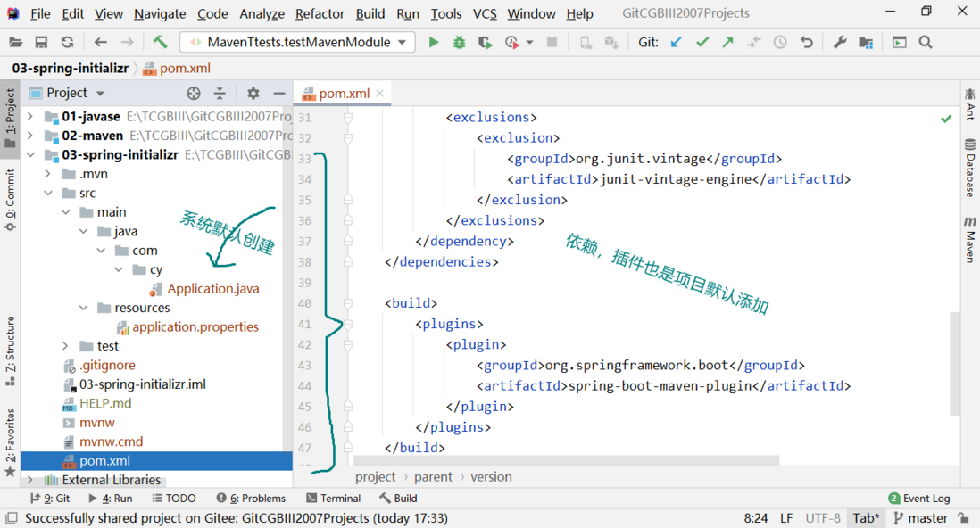Rollback changes with the undo icon
Screen dimensions: 980x528
[807, 43]
